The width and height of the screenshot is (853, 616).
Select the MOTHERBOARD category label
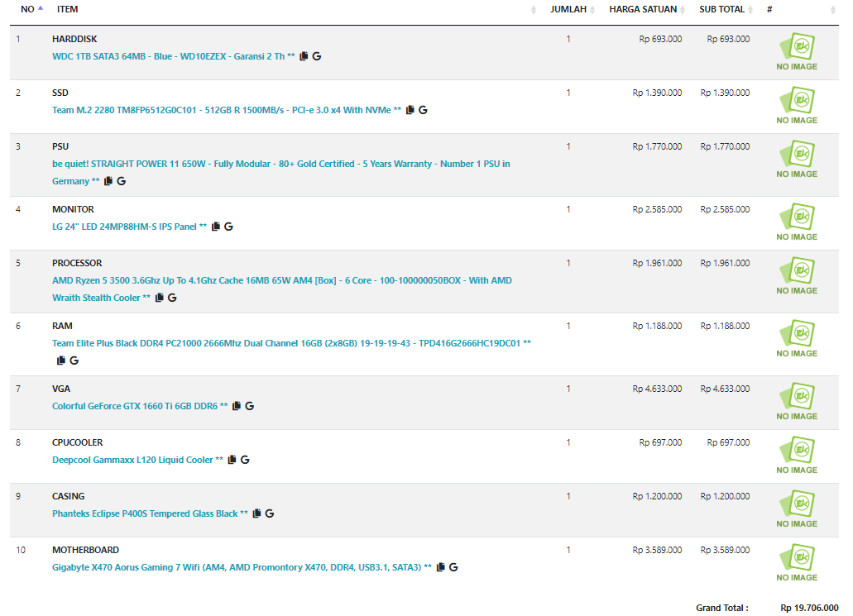(x=85, y=550)
